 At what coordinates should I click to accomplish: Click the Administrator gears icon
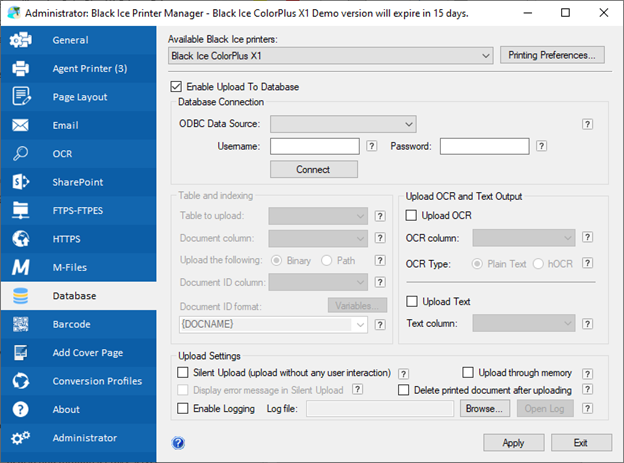coord(20,438)
